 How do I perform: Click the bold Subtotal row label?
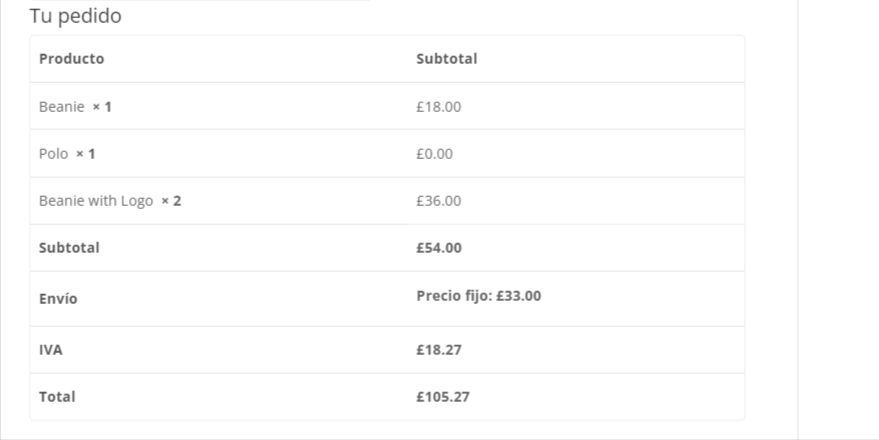pos(70,248)
